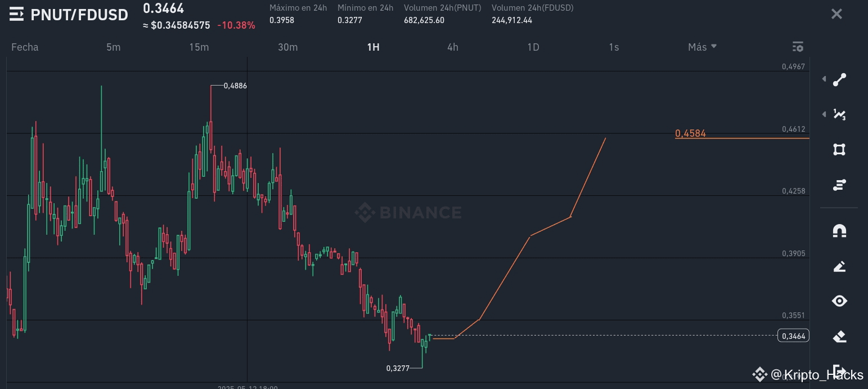The height and width of the screenshot is (389, 868).
Task: Click the PNUT/FDUSD pair name
Action: 79,15
